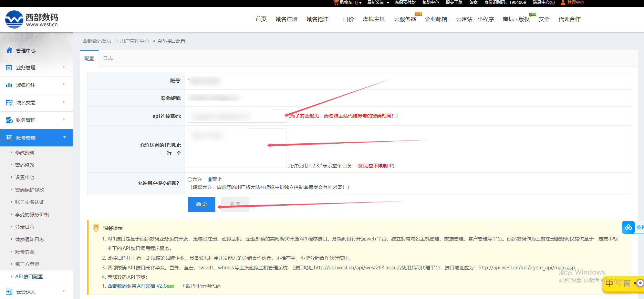Open 域名注册 in main navigation
The height and width of the screenshot is (299, 644).
coord(287,19)
